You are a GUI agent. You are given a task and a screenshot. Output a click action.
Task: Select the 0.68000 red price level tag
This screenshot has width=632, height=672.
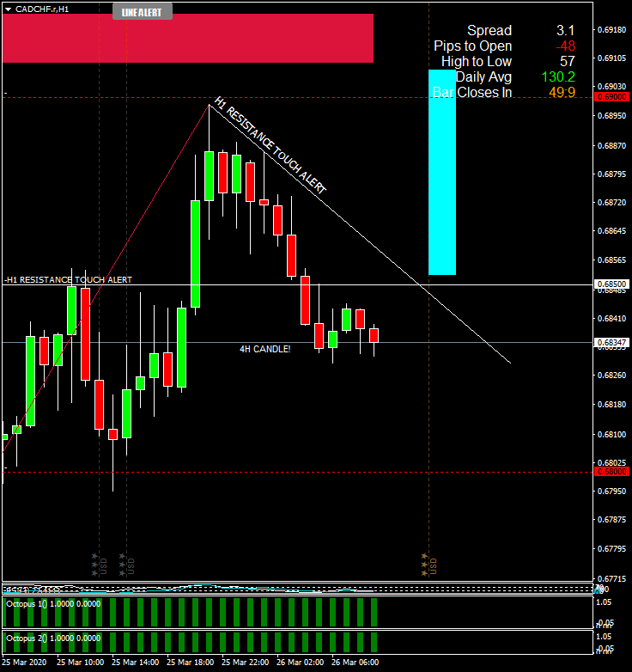611,472
